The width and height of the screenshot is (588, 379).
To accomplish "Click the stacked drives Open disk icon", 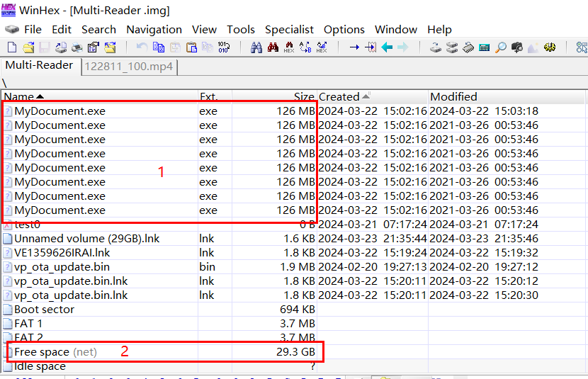I will [x=452, y=47].
